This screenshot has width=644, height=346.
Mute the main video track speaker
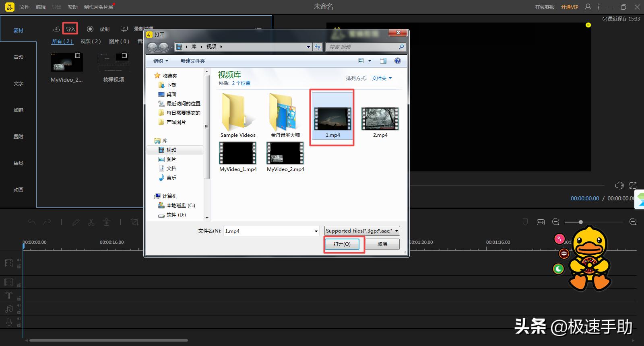19,260
